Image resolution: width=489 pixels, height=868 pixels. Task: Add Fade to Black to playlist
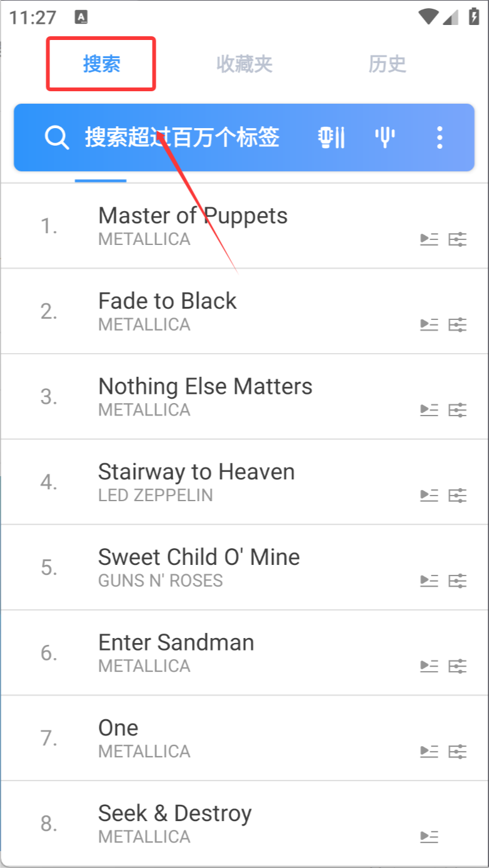tap(429, 325)
